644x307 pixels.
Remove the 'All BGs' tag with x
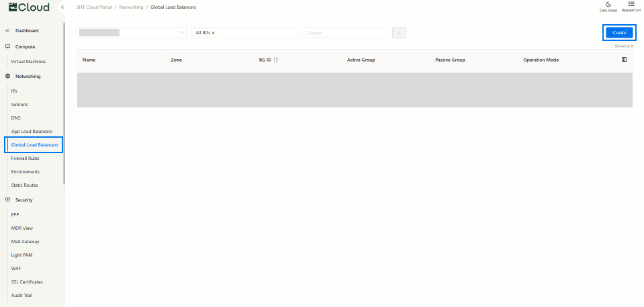tap(214, 33)
